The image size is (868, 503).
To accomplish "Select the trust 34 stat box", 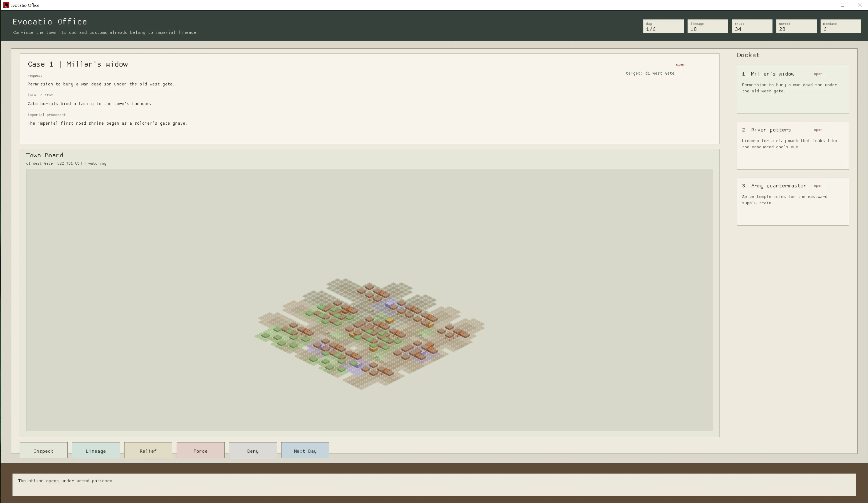I will (x=752, y=26).
